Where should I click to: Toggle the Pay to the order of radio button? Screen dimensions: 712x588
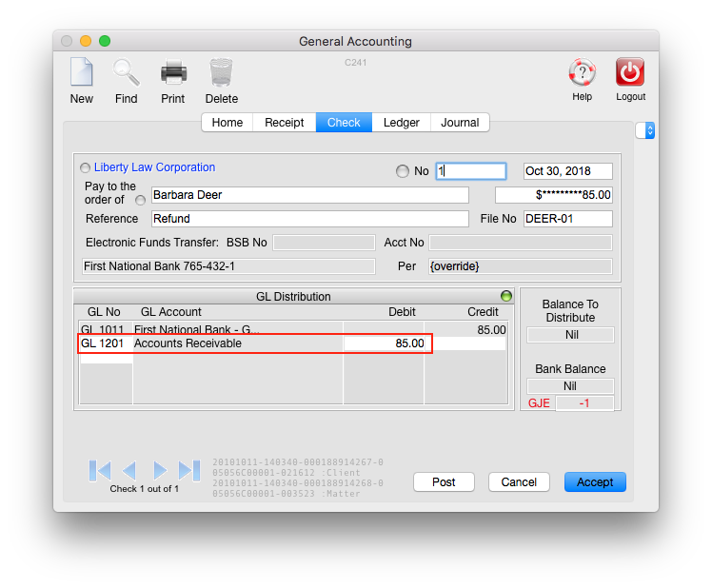coord(140,200)
